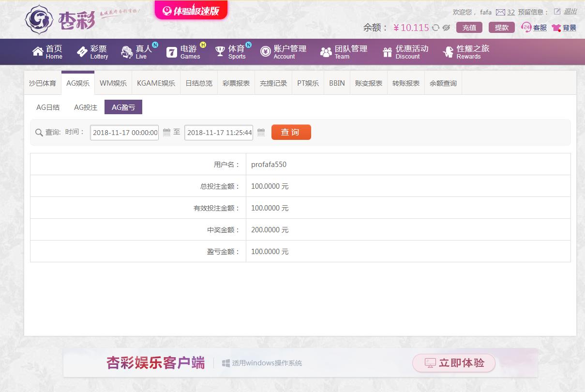
Task: Open the start date calendar picker
Action: [x=166, y=132]
